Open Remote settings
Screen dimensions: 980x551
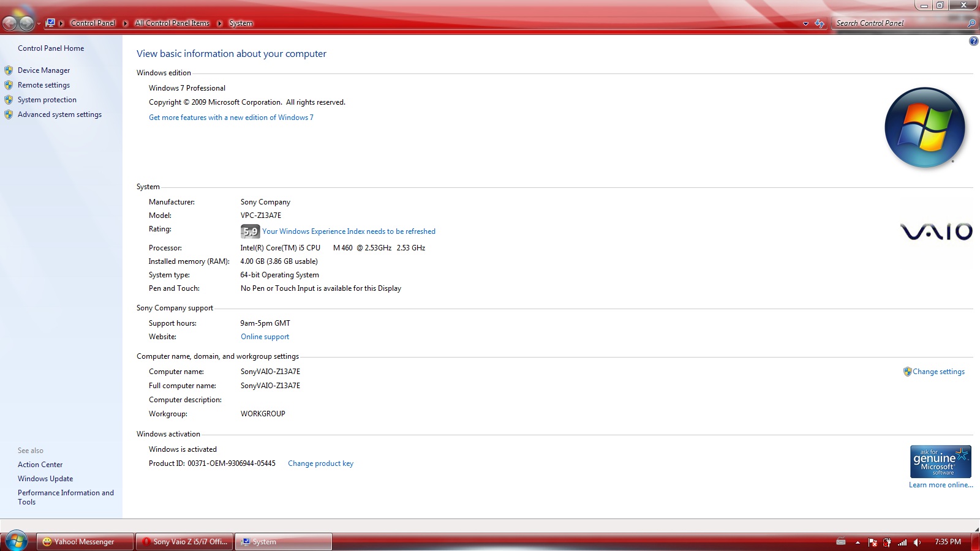(43, 85)
